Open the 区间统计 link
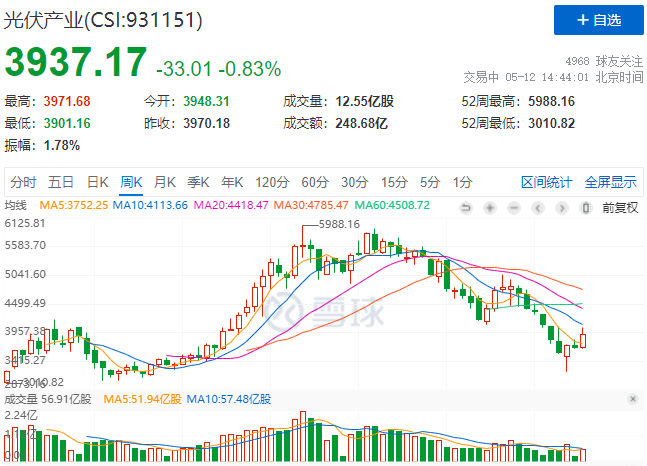This screenshot has width=647, height=466. [546, 182]
